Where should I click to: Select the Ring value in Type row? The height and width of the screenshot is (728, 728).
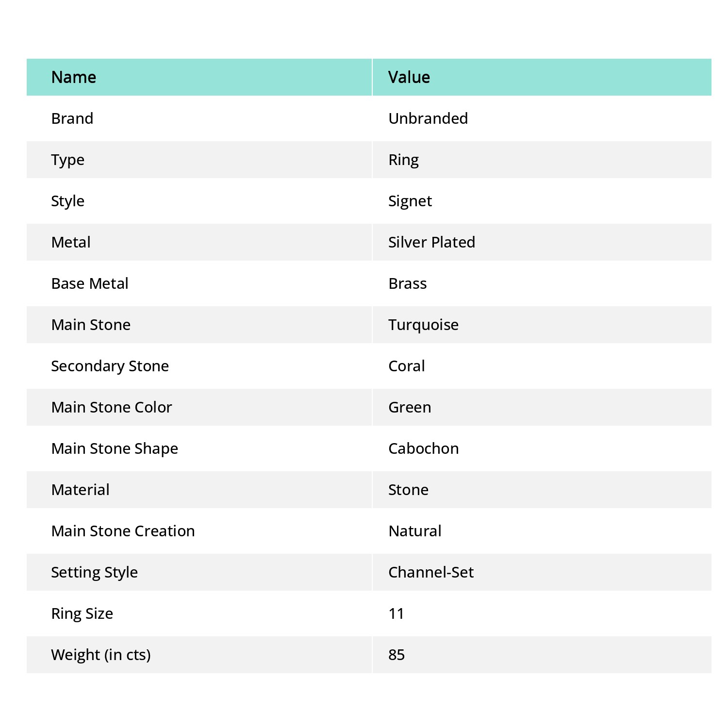tap(403, 160)
